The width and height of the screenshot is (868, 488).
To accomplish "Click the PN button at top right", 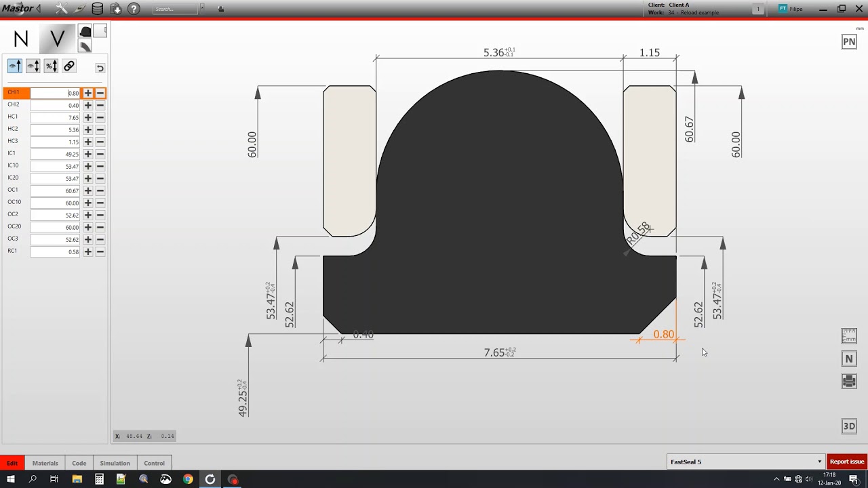I will tap(849, 41).
